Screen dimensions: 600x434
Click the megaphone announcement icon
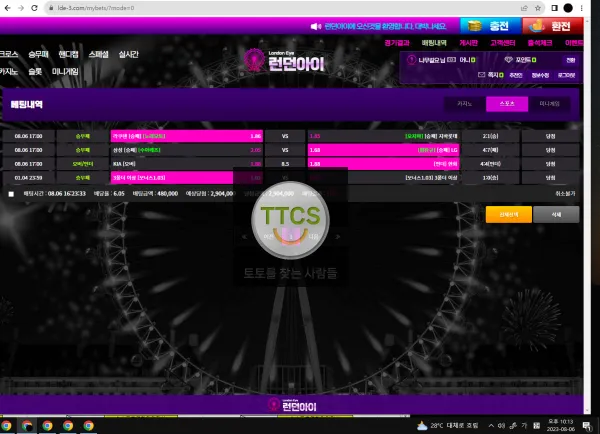(x=316, y=26)
